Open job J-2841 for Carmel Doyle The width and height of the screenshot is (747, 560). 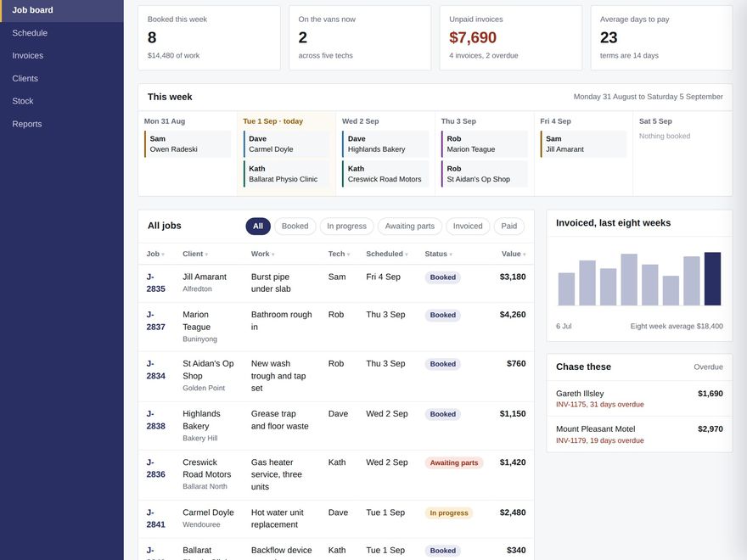pos(156,518)
